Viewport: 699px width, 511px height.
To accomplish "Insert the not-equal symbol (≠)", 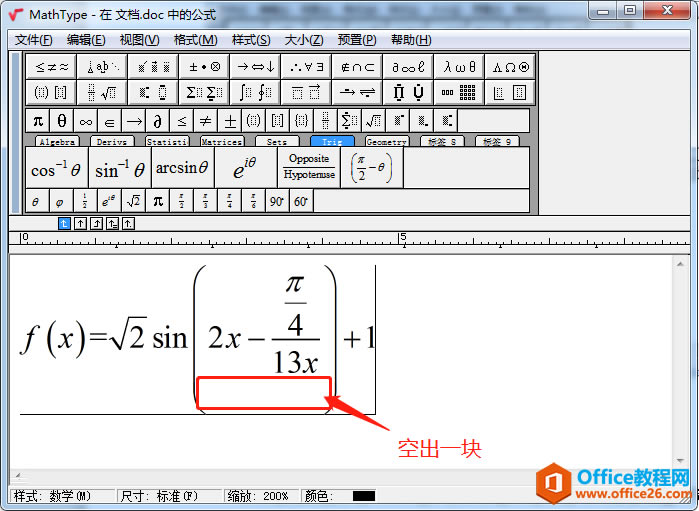I will pos(206,120).
